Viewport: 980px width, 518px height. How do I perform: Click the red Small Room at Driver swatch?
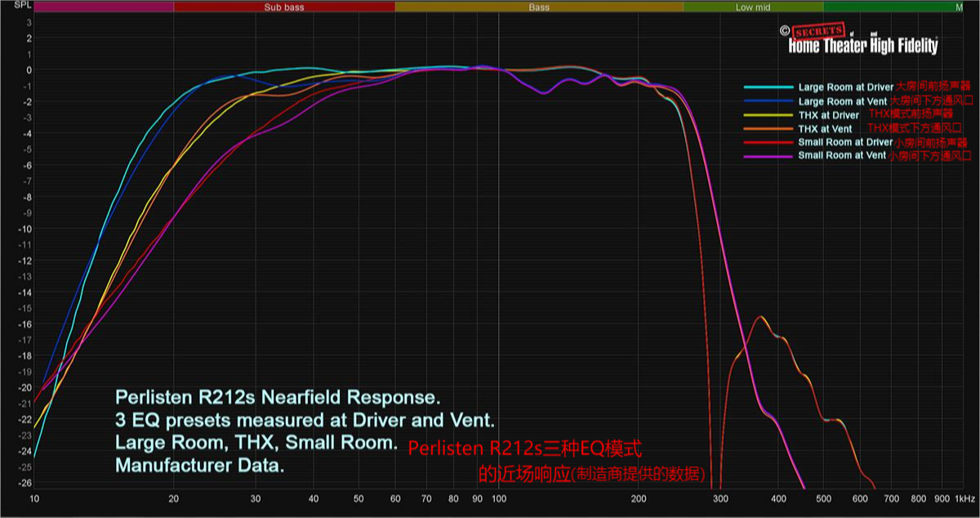tap(768, 142)
